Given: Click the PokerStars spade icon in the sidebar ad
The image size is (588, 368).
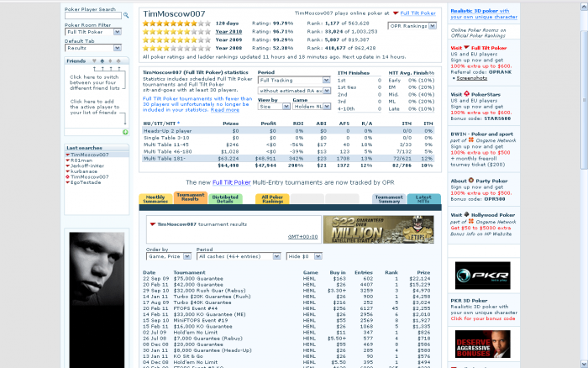Looking at the screenshot, I should (x=466, y=94).
